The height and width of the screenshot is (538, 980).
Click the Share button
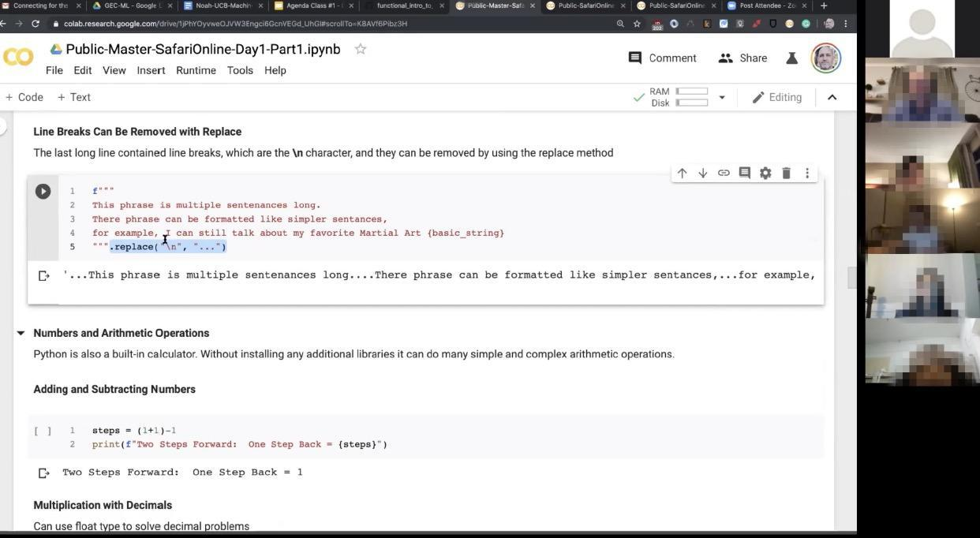coord(742,58)
